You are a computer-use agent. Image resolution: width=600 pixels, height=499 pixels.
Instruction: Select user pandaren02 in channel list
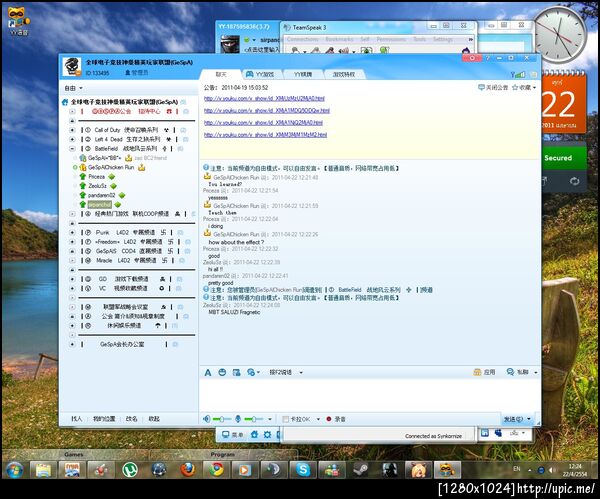tap(101, 195)
